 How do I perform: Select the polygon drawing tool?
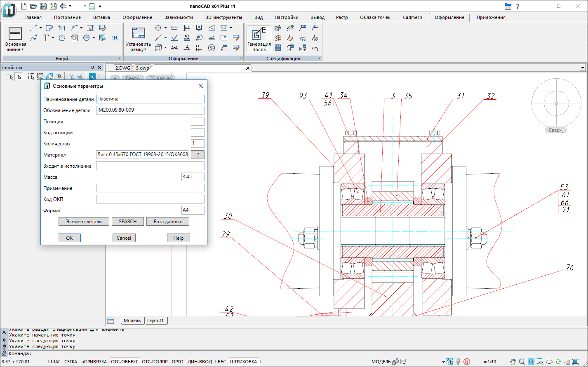(62, 38)
